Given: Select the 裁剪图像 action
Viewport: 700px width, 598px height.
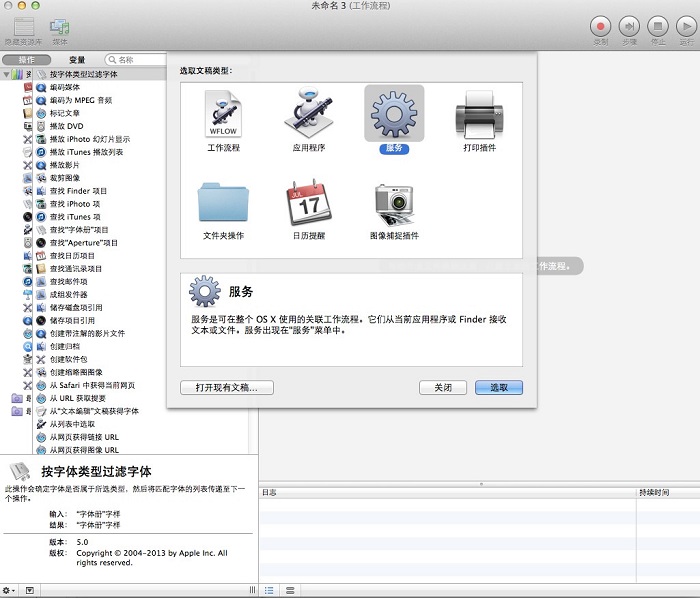Looking at the screenshot, I should 100,178.
